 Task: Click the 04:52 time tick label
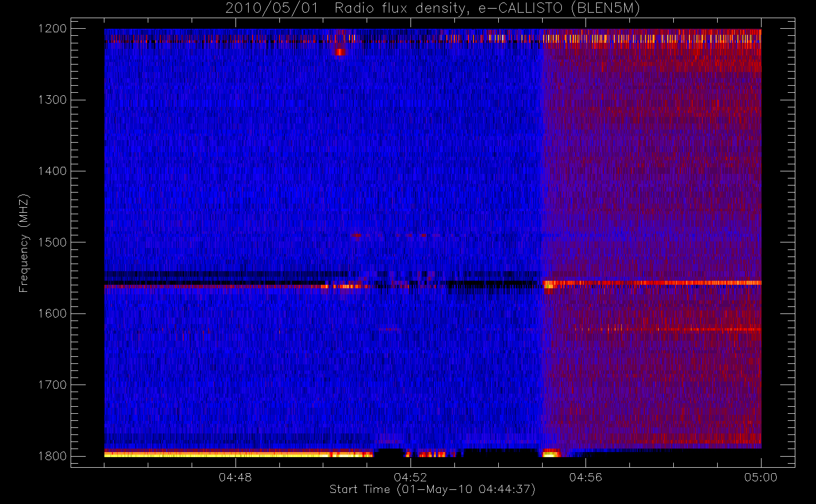coord(411,477)
